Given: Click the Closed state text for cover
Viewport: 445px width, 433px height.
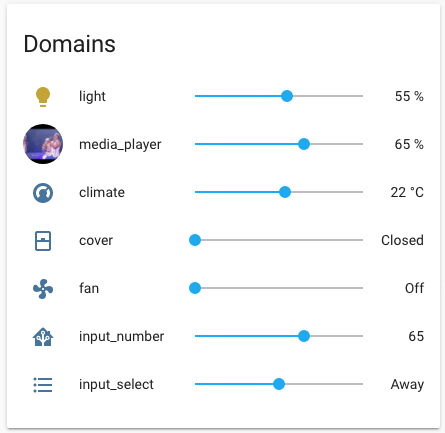Looking at the screenshot, I should click(402, 240).
